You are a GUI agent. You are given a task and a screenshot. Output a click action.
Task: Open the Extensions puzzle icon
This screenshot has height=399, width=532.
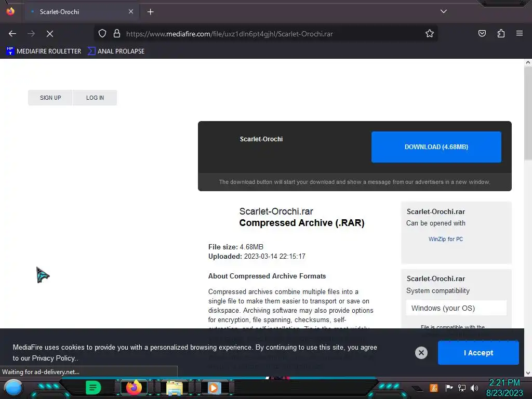click(501, 34)
